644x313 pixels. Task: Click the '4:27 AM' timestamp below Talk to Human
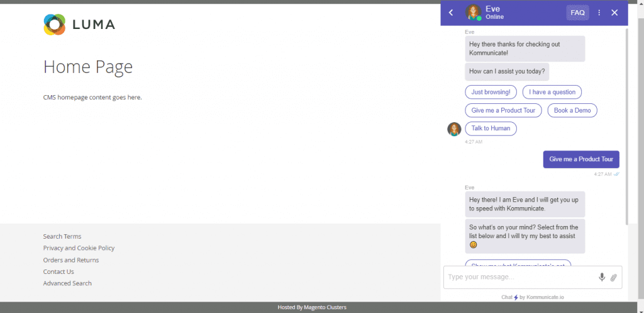tap(474, 142)
